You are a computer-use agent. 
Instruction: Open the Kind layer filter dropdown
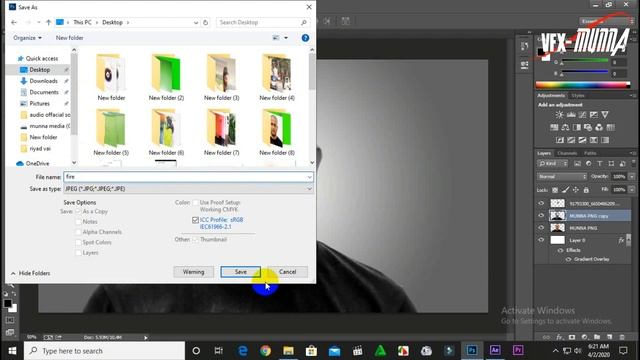pyautogui.click(x=553, y=164)
